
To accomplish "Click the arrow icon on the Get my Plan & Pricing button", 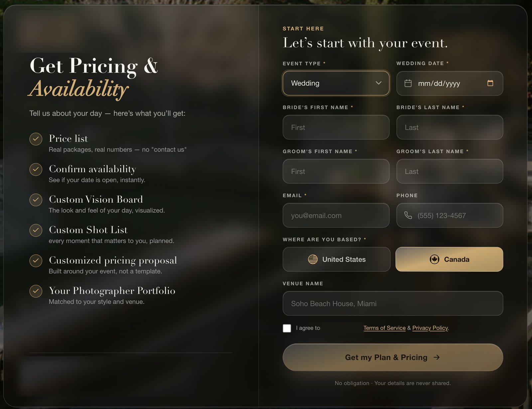I will pos(437,357).
